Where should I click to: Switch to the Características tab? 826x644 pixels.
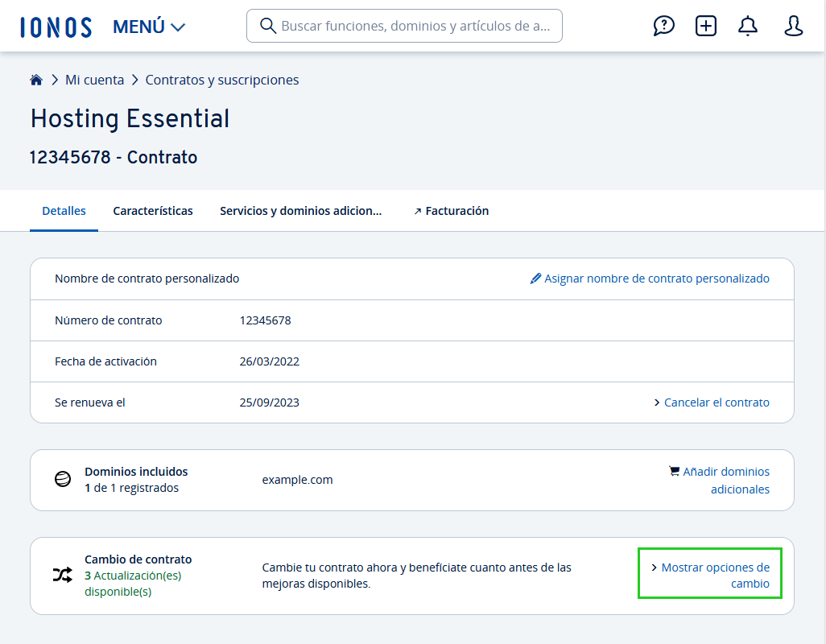[x=153, y=211]
